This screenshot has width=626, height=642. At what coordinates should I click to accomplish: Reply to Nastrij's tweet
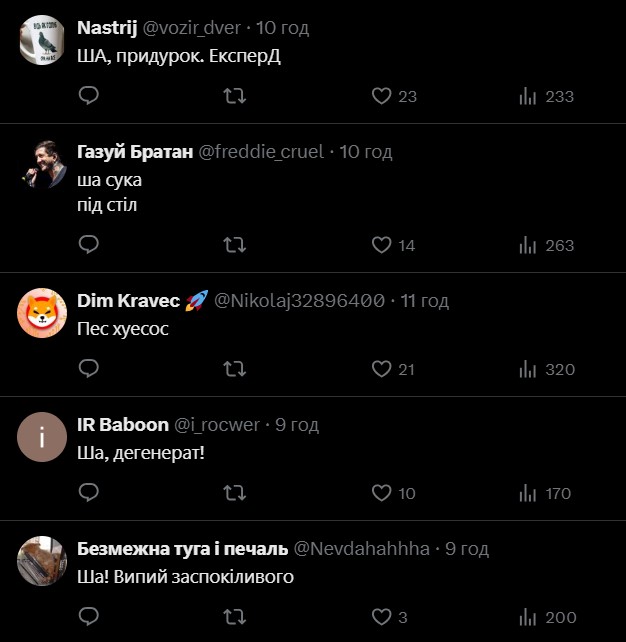pyautogui.click(x=88, y=96)
